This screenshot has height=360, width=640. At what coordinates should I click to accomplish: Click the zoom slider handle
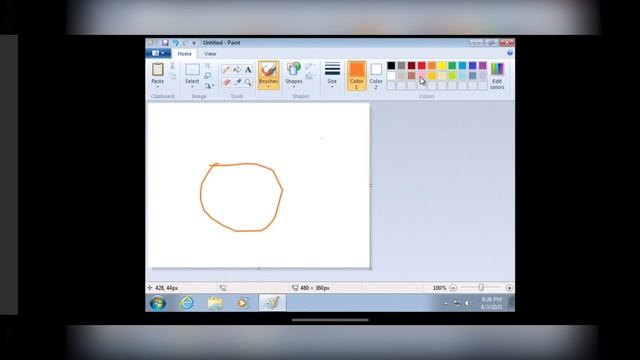click(x=481, y=288)
